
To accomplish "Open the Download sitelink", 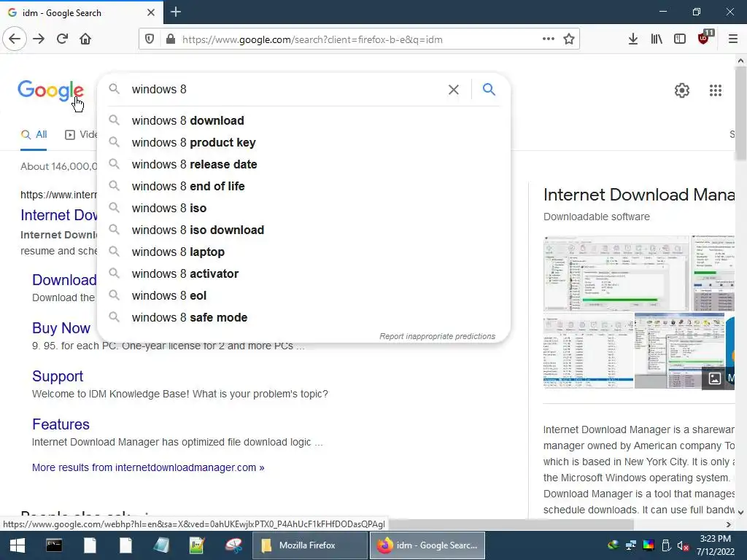I will pyautogui.click(x=64, y=280).
